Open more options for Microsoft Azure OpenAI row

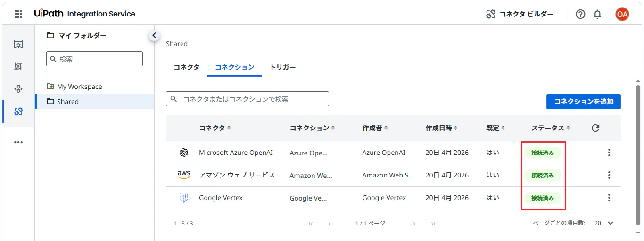click(x=609, y=153)
